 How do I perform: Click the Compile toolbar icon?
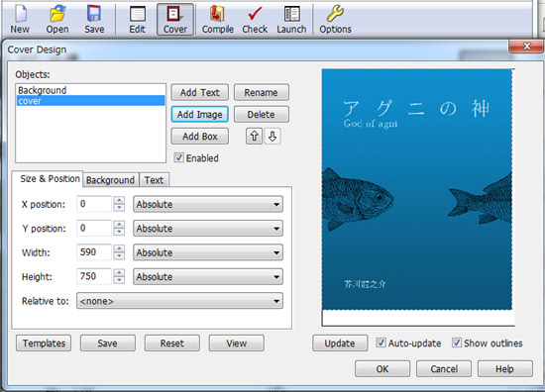click(218, 20)
